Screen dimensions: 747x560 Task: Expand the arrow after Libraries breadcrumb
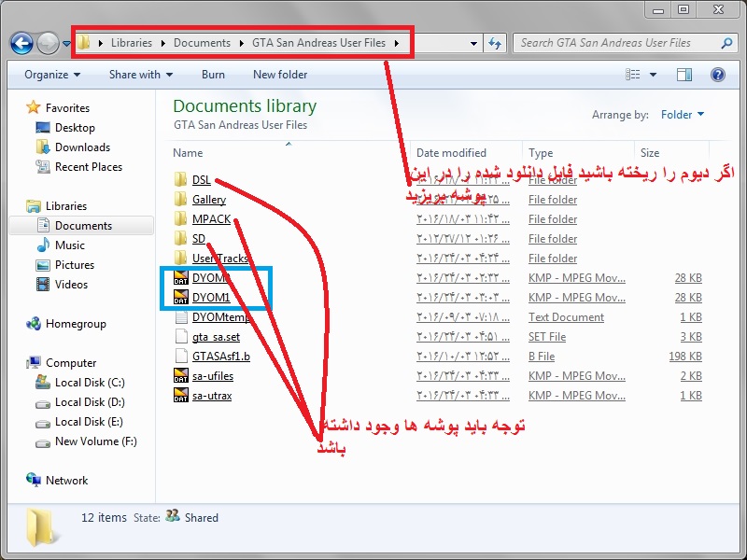click(x=162, y=43)
